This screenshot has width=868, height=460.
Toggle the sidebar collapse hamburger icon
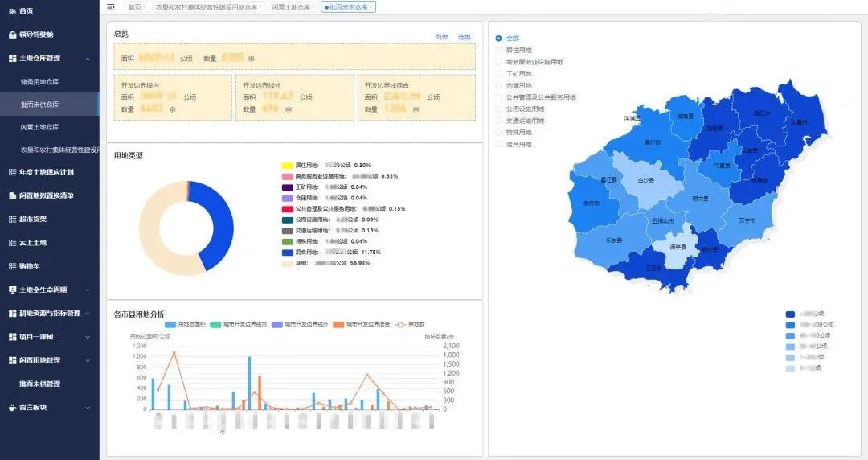111,7
